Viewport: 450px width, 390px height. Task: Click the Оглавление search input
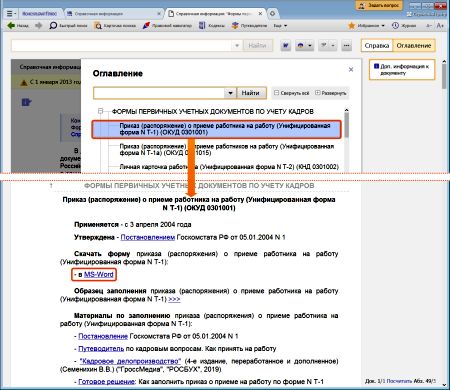point(159,93)
